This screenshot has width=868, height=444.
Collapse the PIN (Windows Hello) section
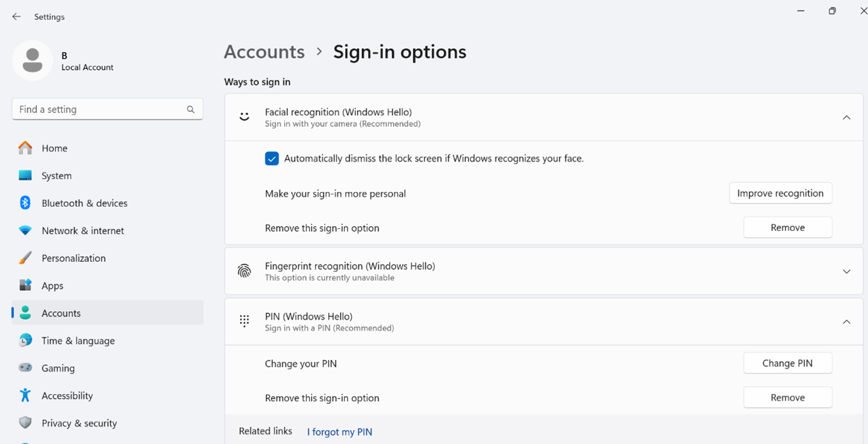point(847,322)
